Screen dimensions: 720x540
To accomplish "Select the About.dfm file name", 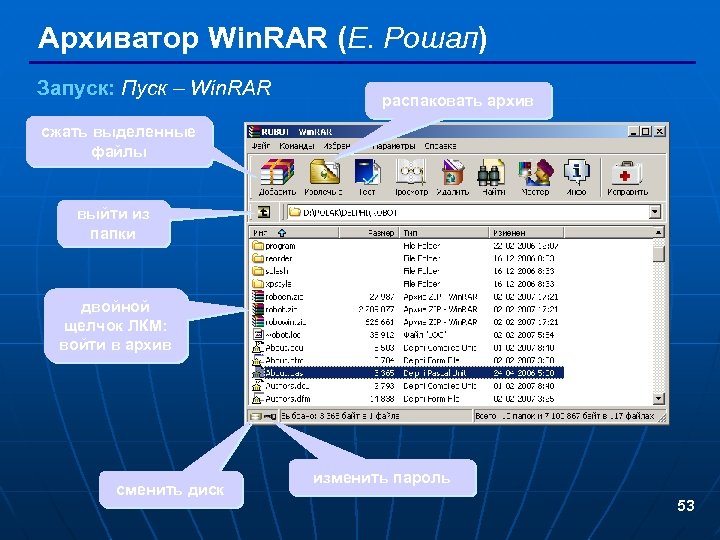I will (284, 360).
